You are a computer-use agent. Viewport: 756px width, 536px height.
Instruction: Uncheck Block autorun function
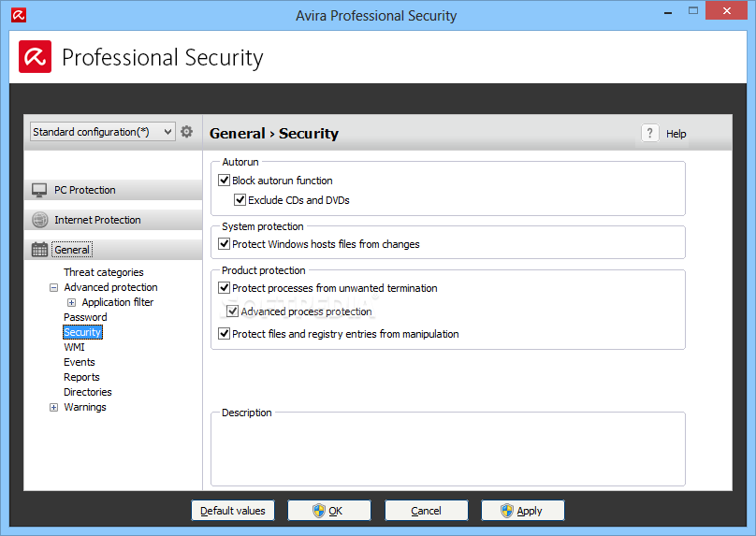(x=224, y=181)
